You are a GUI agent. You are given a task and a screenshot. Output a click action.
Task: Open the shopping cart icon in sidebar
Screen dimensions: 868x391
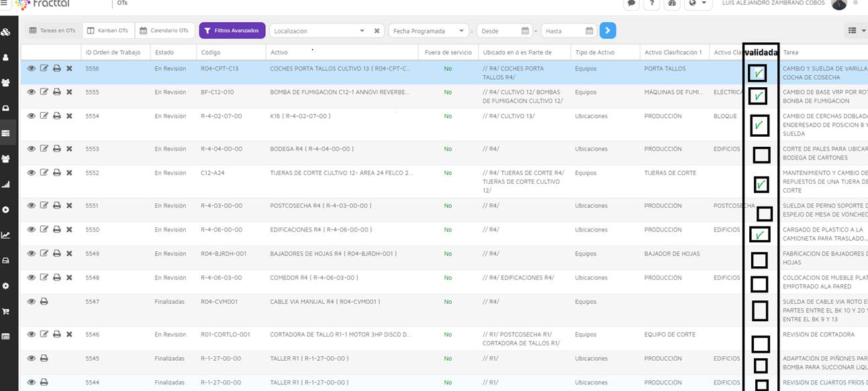(x=6, y=311)
